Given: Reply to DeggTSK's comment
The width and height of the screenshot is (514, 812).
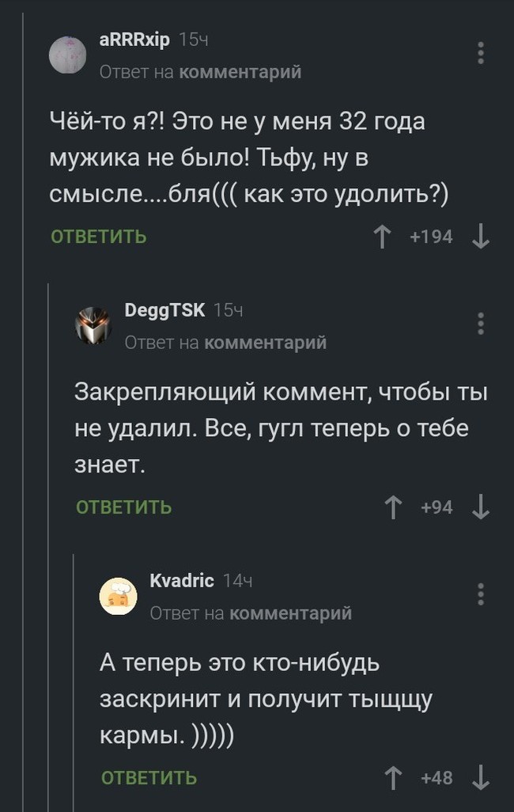Looking at the screenshot, I should pos(123,507).
